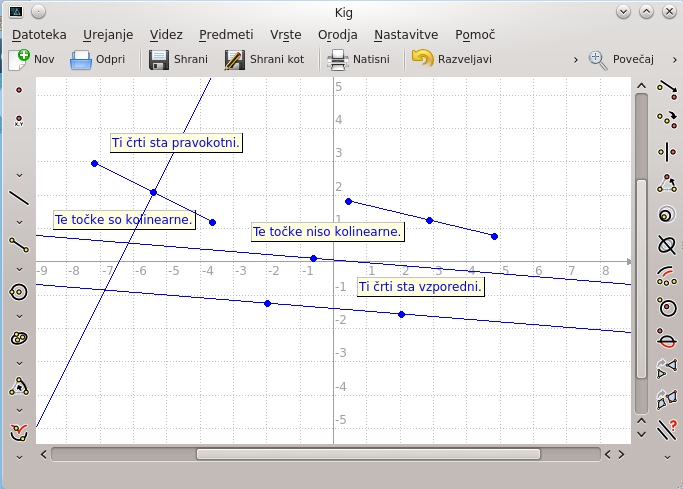This screenshot has width=683, height=489.
Task: Click the Razveljavi undo button
Action: point(452,59)
